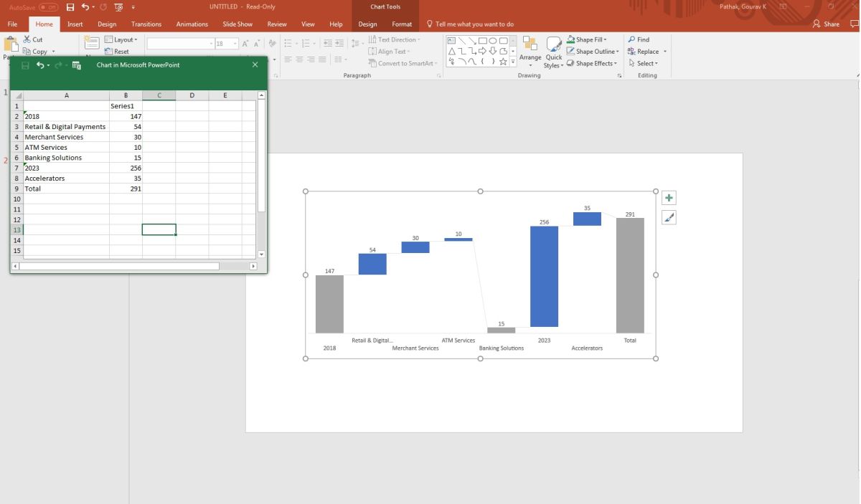Click the Decrease Font Size icon
Image resolution: width=861 pixels, height=504 pixels.
click(x=256, y=44)
